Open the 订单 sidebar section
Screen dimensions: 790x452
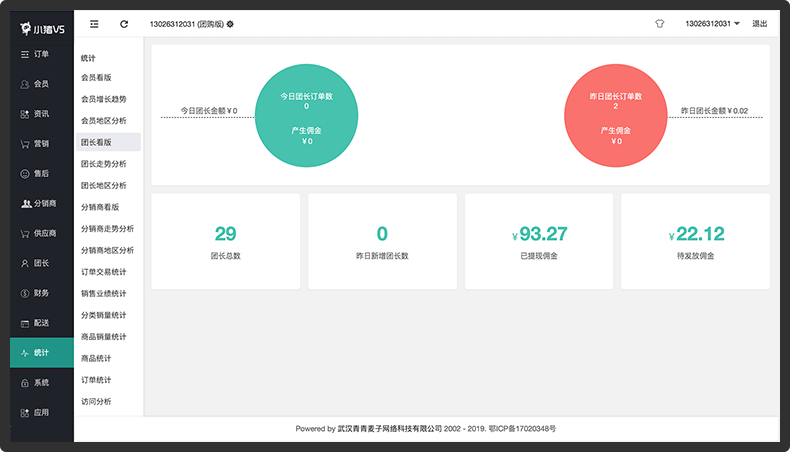[x=42, y=54]
